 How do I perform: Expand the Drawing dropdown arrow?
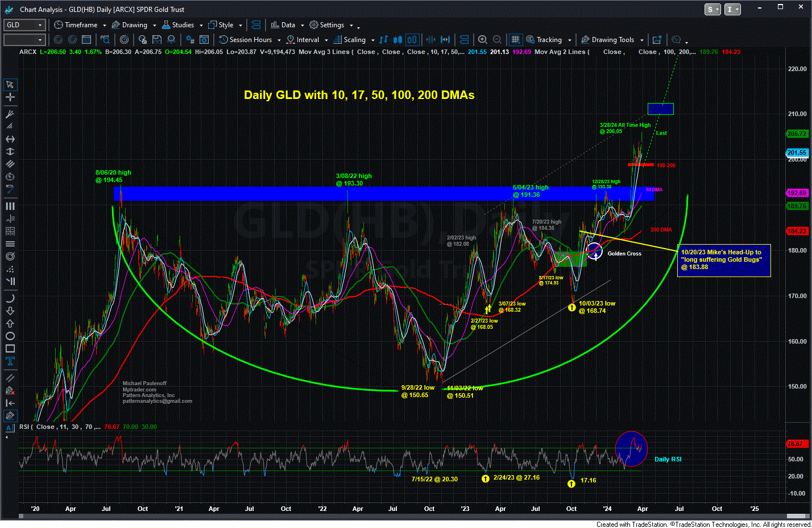tap(154, 26)
